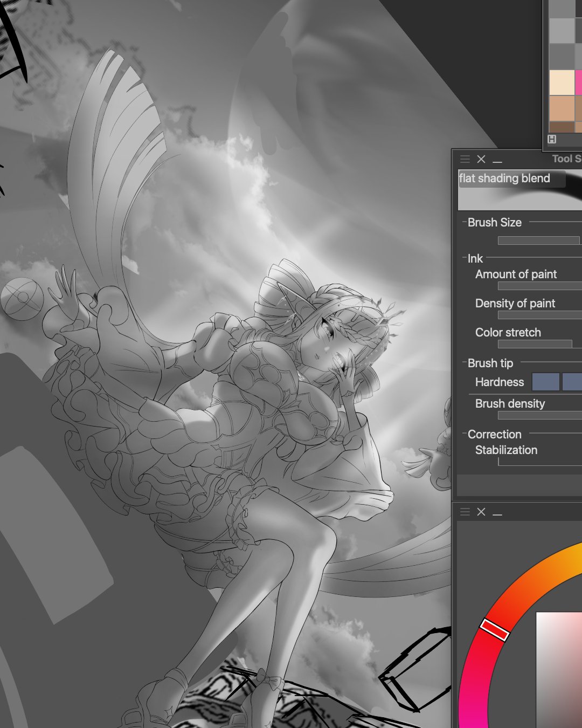This screenshot has height=728, width=582.
Task: Click the Amount of paint slider
Action: pyautogui.click(x=540, y=286)
